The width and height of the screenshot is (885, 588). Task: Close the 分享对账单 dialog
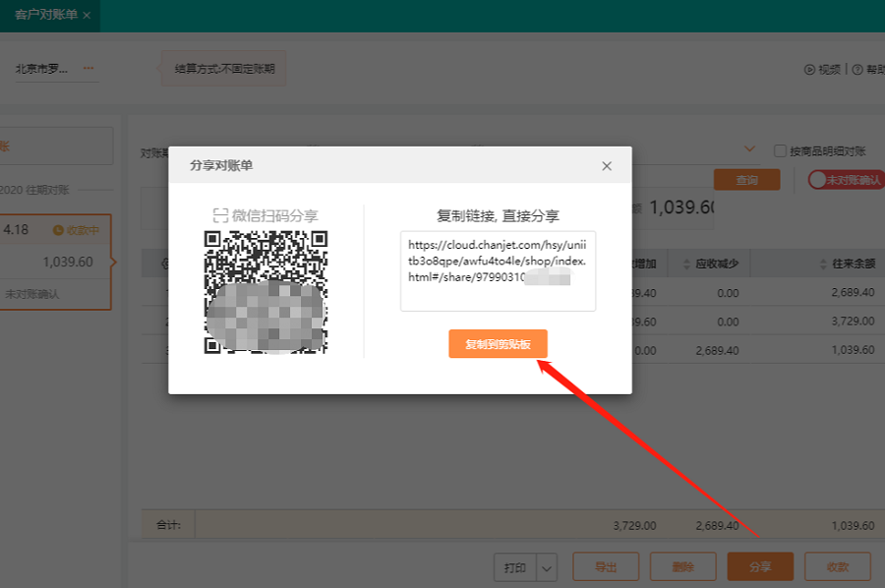[607, 166]
